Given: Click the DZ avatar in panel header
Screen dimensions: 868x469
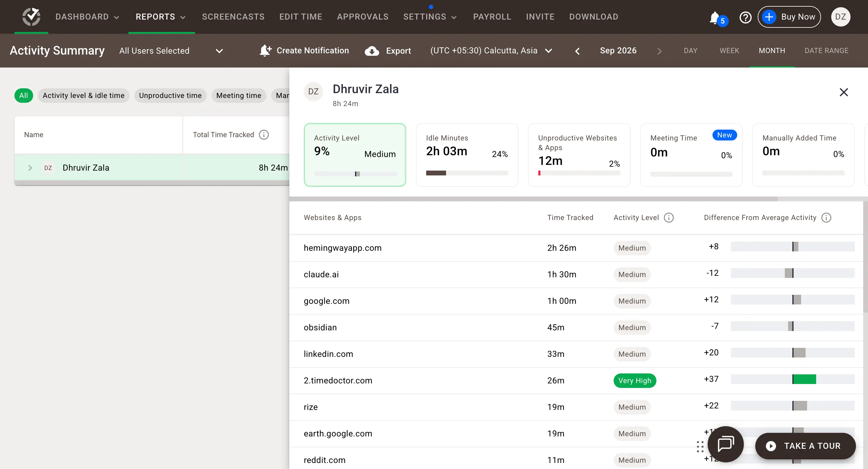Looking at the screenshot, I should point(313,92).
